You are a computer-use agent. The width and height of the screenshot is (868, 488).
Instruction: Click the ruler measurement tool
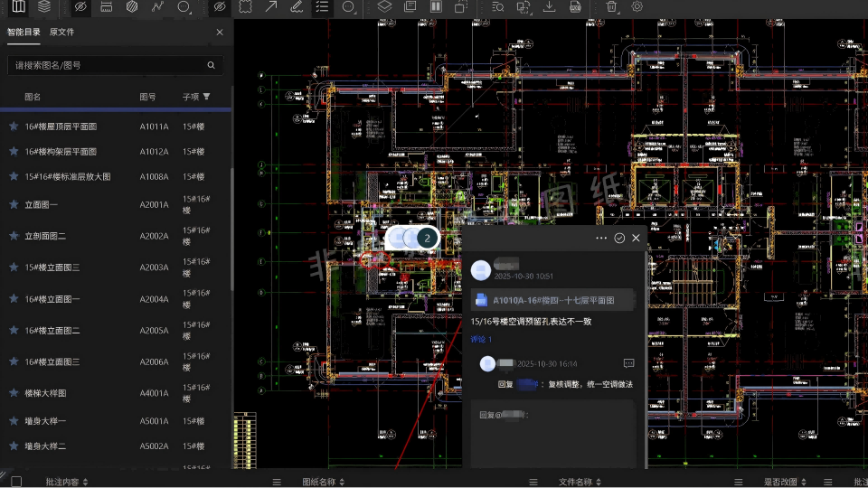[107, 6]
